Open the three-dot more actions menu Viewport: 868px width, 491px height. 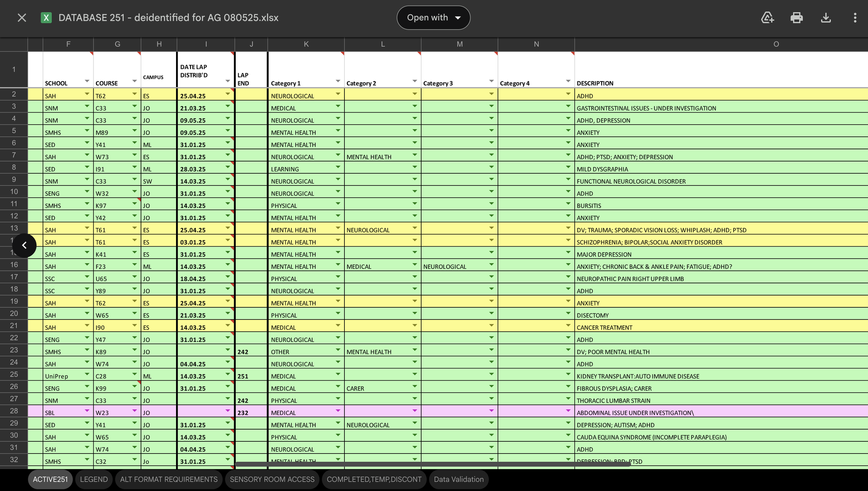coord(855,18)
